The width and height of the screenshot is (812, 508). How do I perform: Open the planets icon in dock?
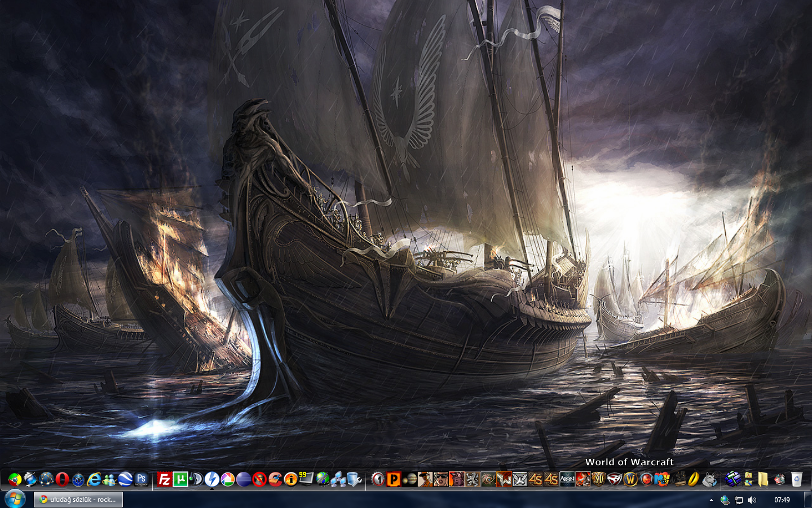(x=409, y=480)
